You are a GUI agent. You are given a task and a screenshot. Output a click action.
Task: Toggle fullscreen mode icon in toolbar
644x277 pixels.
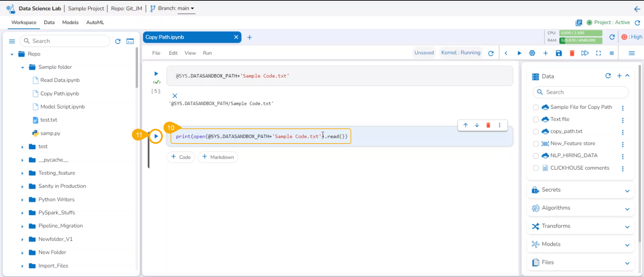click(598, 53)
